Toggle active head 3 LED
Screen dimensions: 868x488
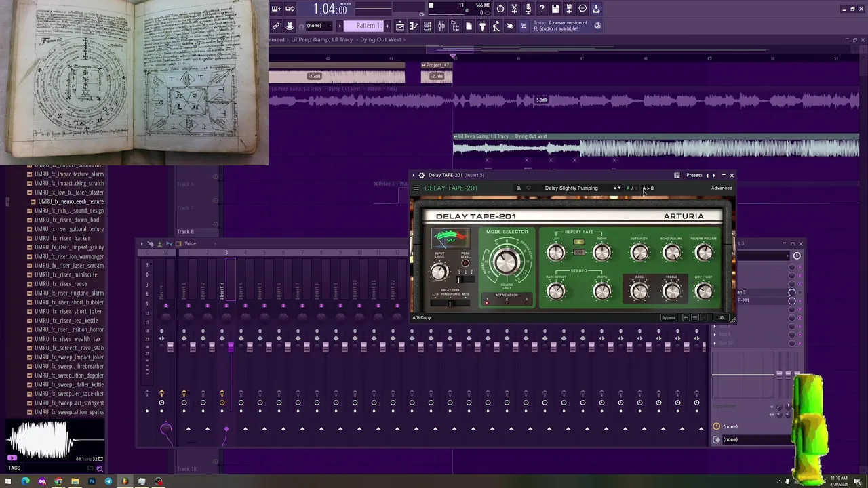click(526, 302)
